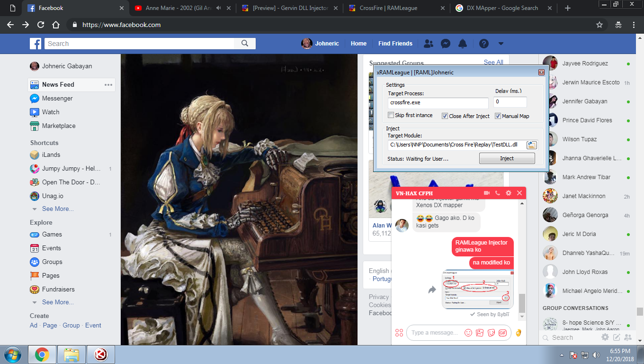Viewport: 644px width, 364px height.
Task: Open chat options gear in VN-HAX CFPH
Action: click(x=509, y=193)
